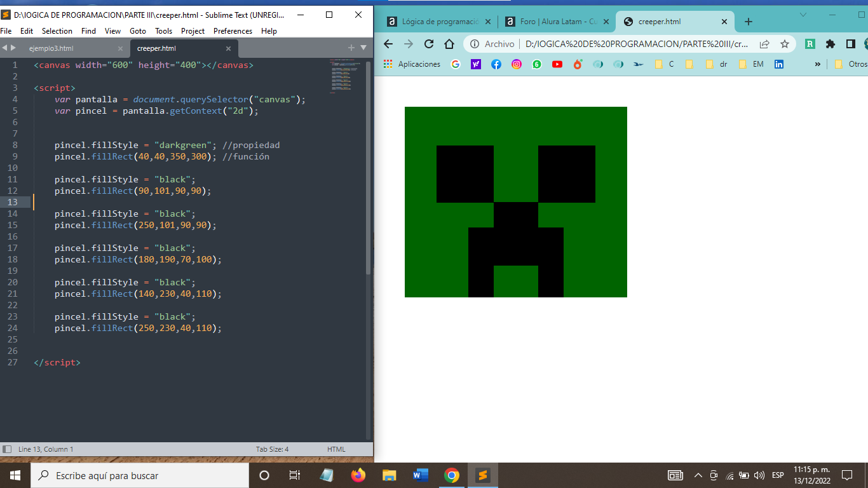The height and width of the screenshot is (488, 868).
Task: Add new tab plus in Sublime
Action: click(351, 48)
